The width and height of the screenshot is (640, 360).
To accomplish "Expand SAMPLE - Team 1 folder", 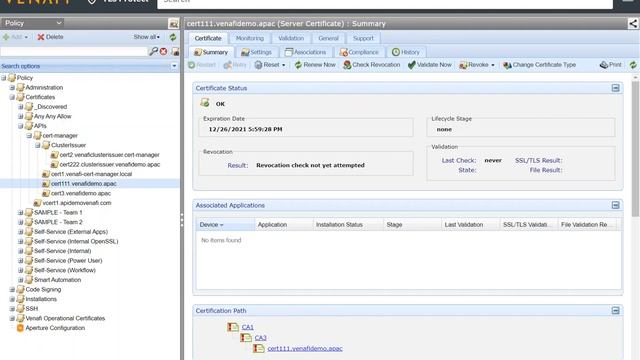I will pyautogui.click(x=21, y=213).
